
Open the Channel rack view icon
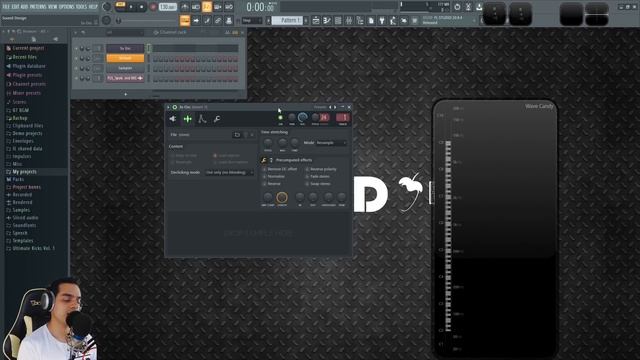[338, 20]
